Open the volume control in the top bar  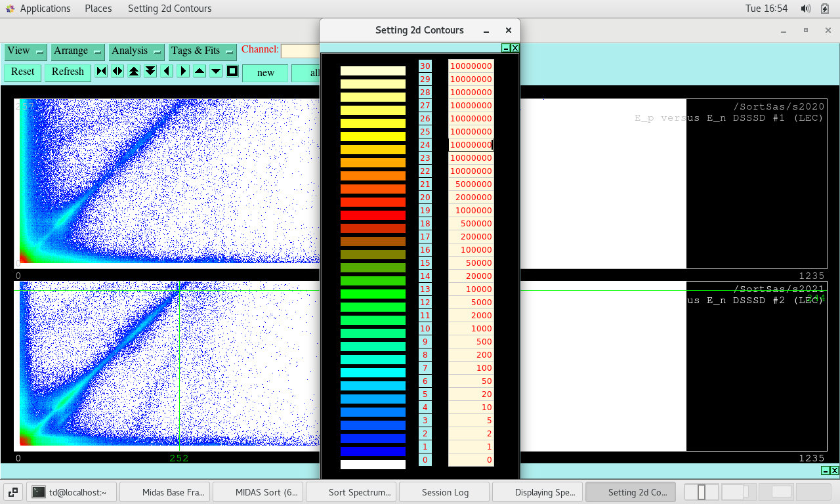(x=805, y=9)
